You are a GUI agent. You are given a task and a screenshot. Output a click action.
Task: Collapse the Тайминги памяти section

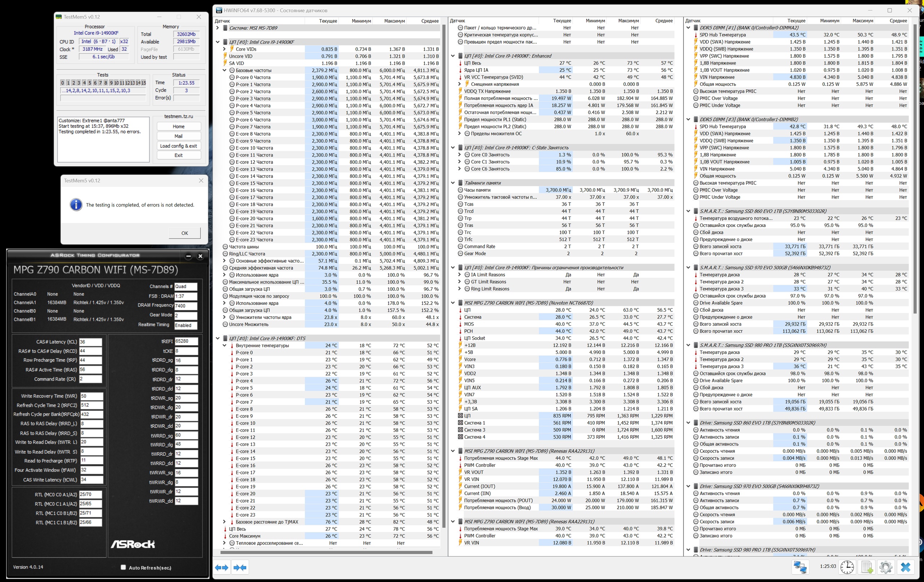tap(453, 183)
